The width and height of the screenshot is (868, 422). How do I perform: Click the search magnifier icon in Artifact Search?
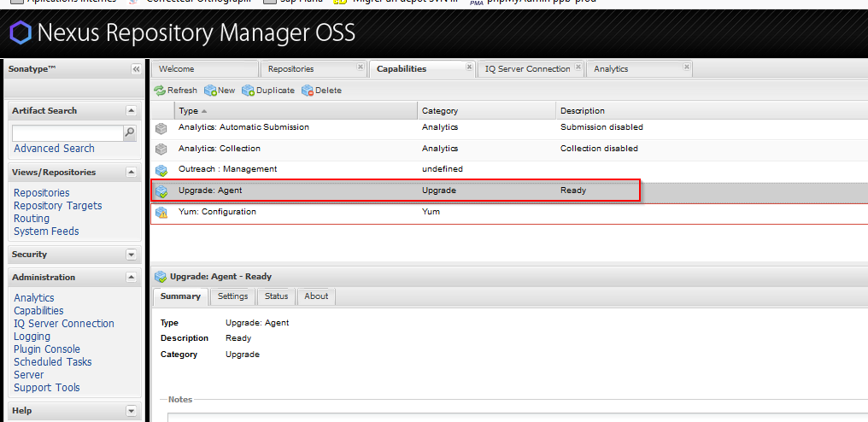(x=130, y=132)
